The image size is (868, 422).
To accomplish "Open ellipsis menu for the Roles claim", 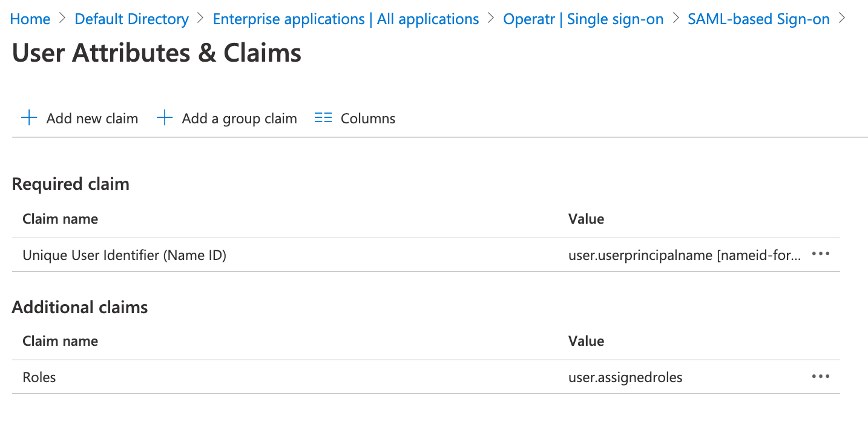I will [820, 377].
